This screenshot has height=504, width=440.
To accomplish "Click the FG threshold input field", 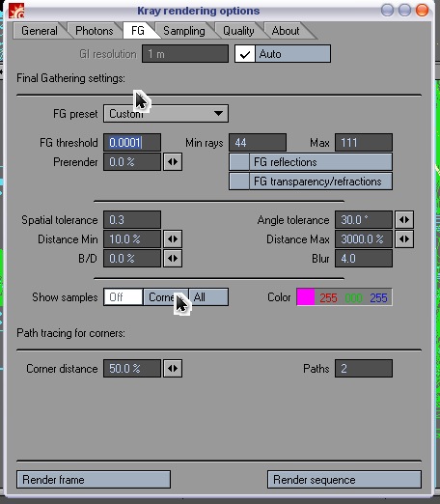I will 132,143.
